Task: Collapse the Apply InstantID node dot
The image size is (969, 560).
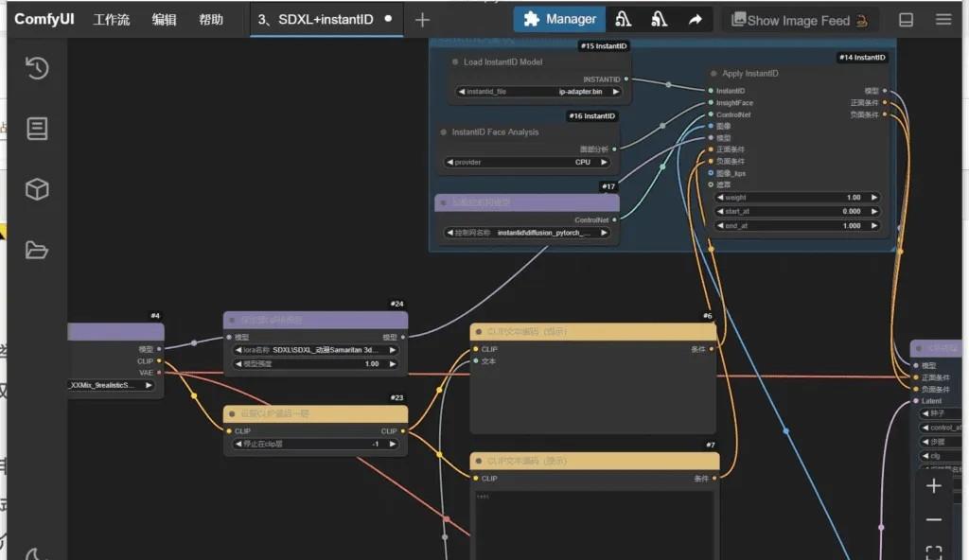Action: tap(714, 74)
